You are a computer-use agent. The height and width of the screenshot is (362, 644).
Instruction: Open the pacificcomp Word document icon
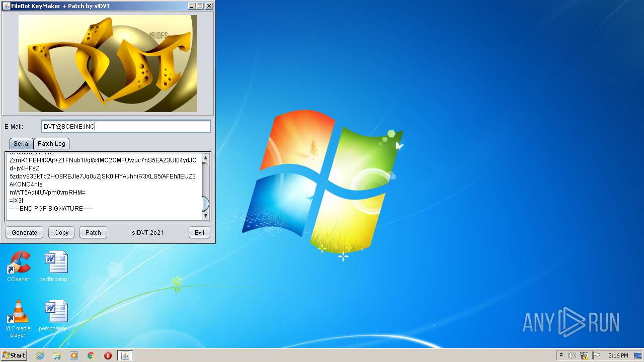[56, 266]
